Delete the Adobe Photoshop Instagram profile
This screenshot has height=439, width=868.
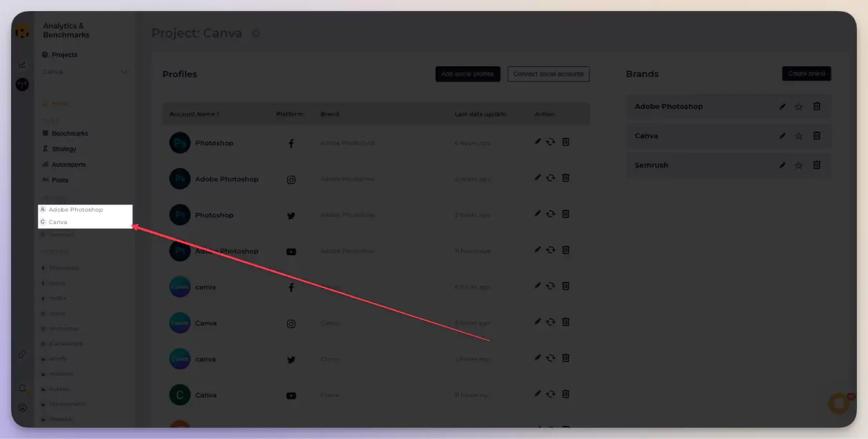(x=566, y=177)
